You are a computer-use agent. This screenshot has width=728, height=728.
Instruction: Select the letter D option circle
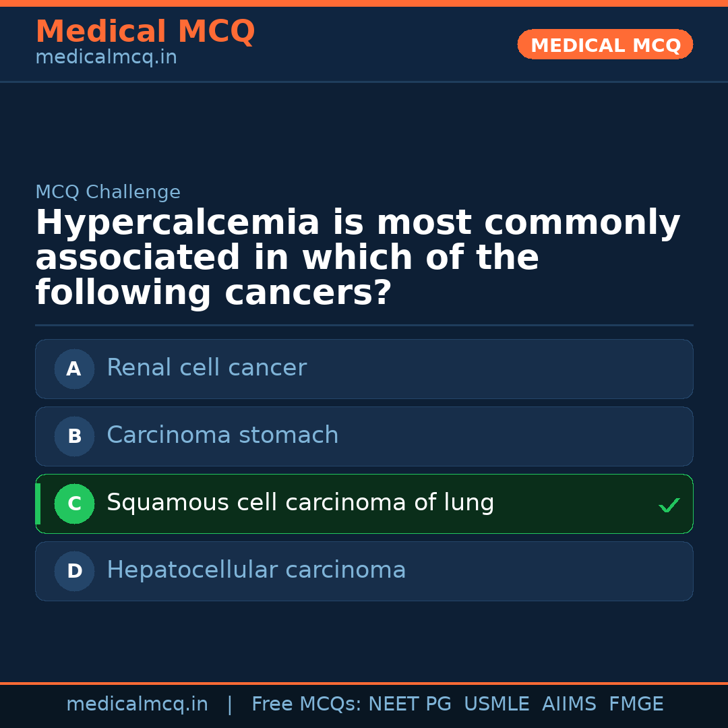coord(74,571)
